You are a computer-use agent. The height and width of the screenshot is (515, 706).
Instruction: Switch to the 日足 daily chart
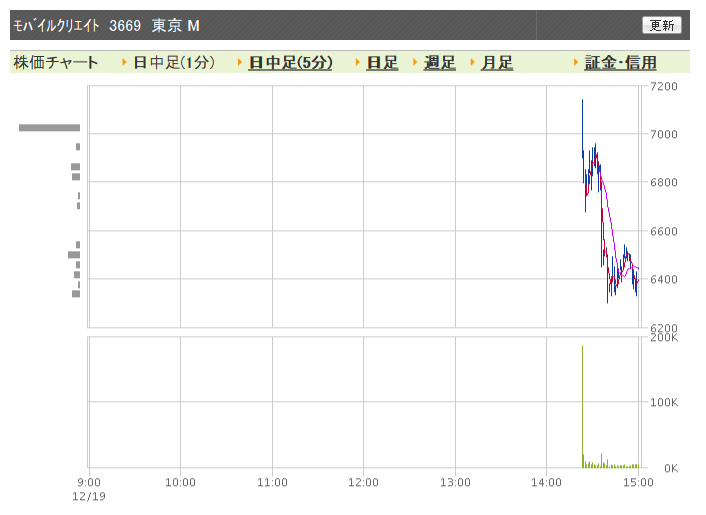(382, 63)
